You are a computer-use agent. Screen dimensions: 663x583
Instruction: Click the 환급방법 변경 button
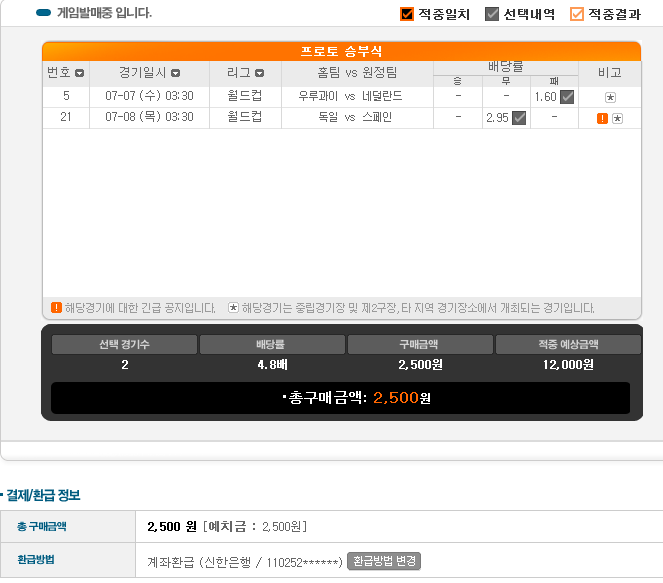(384, 561)
